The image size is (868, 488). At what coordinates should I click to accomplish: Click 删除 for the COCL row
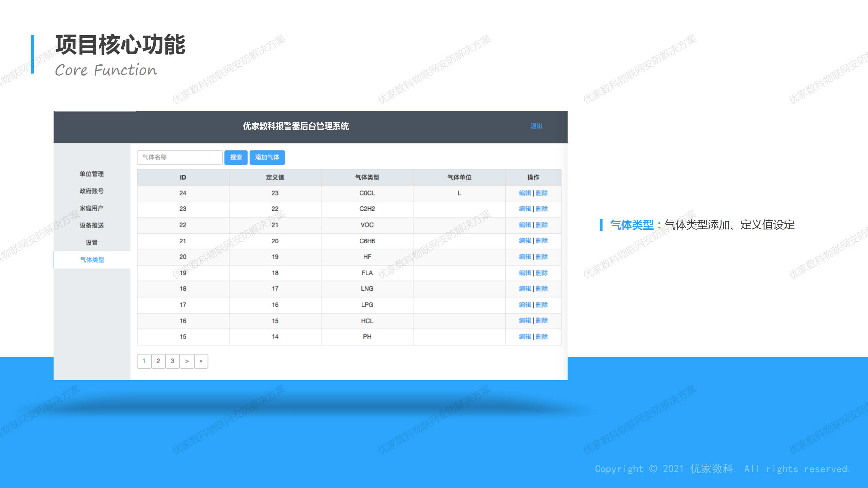click(x=542, y=193)
